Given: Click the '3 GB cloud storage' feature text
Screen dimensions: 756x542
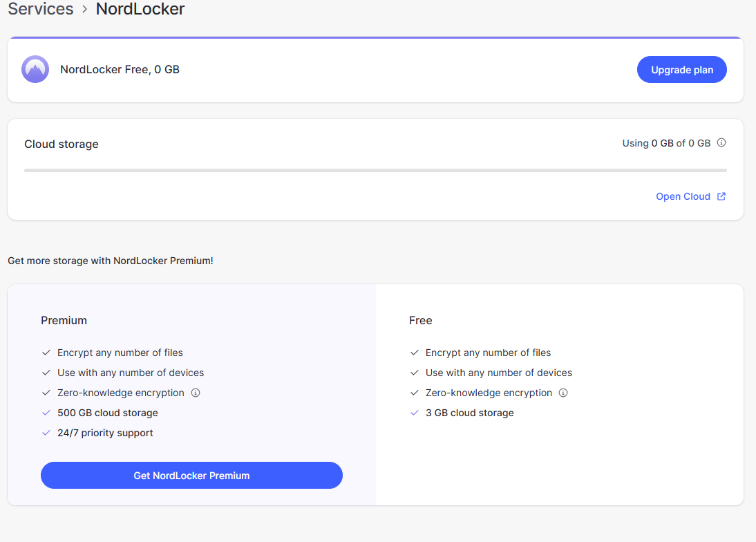Looking at the screenshot, I should 470,413.
